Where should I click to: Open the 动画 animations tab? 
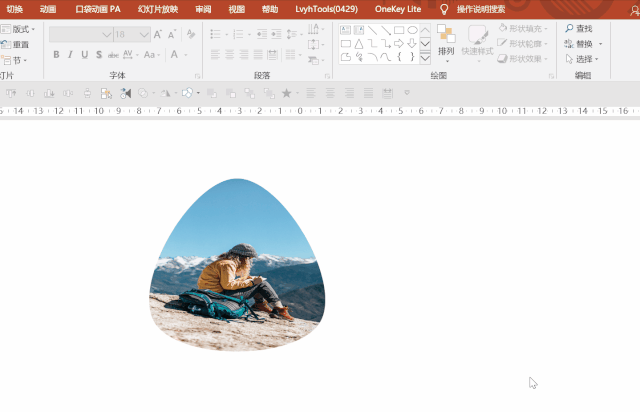coord(48,9)
